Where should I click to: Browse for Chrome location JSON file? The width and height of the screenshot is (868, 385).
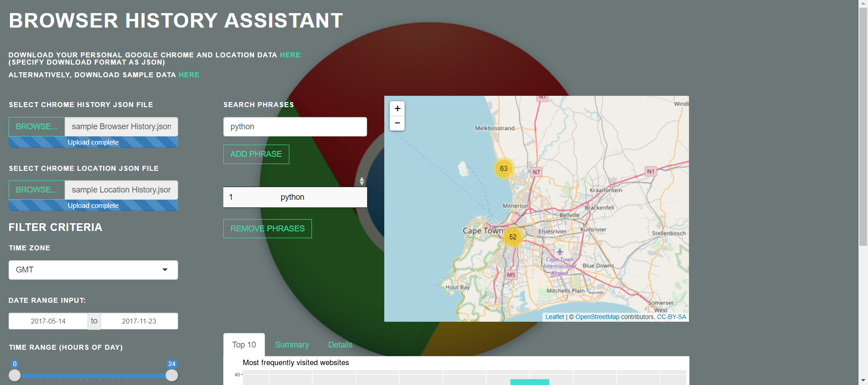tap(37, 190)
